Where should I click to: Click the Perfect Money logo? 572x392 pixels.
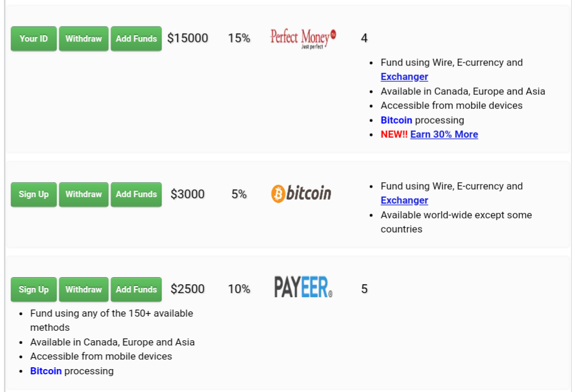(303, 38)
